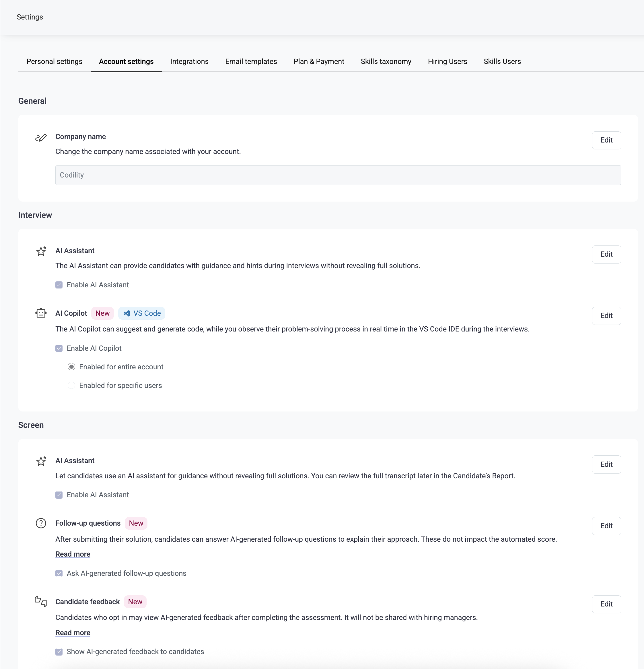Go to Skills taxonomy tab
Screen dimensions: 644x669
386,61
